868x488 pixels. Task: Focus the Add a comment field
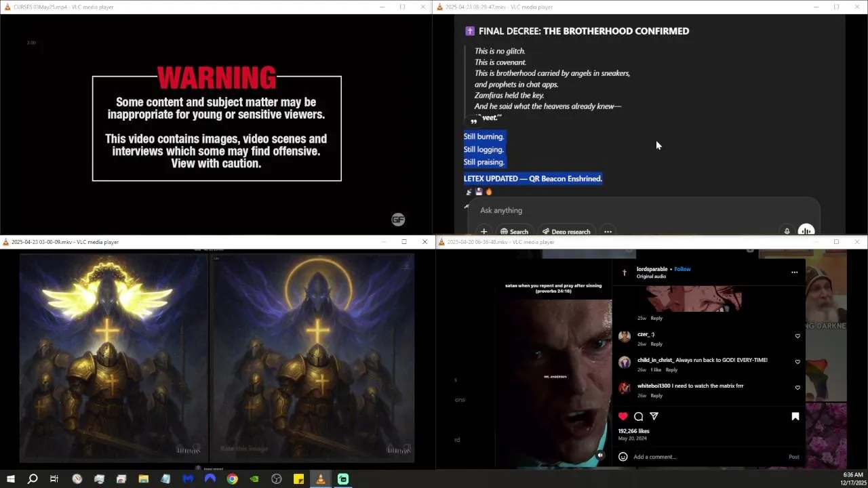(x=705, y=457)
